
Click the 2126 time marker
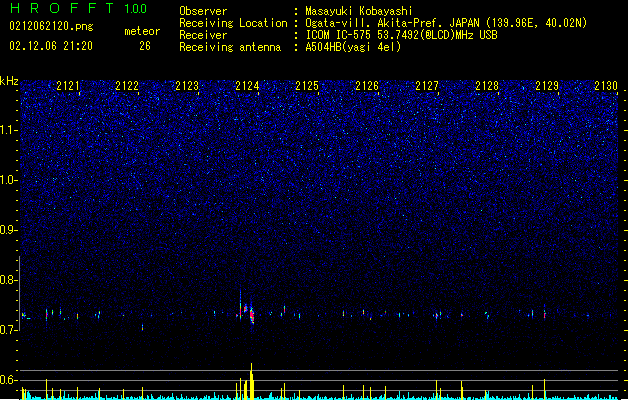(367, 86)
